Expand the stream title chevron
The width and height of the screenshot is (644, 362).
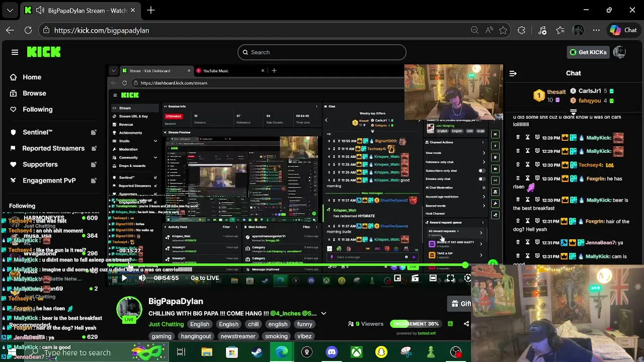tap(324, 313)
